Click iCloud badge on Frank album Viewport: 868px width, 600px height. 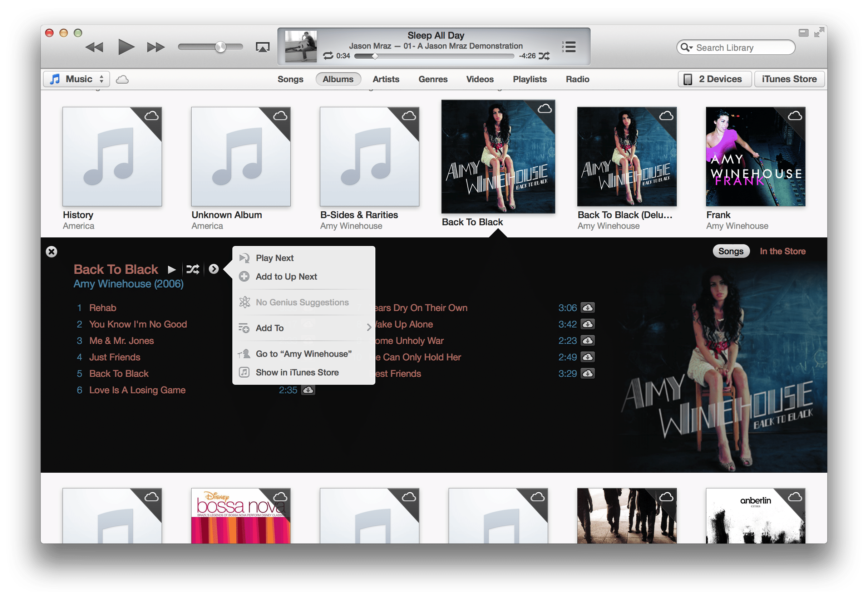click(795, 116)
